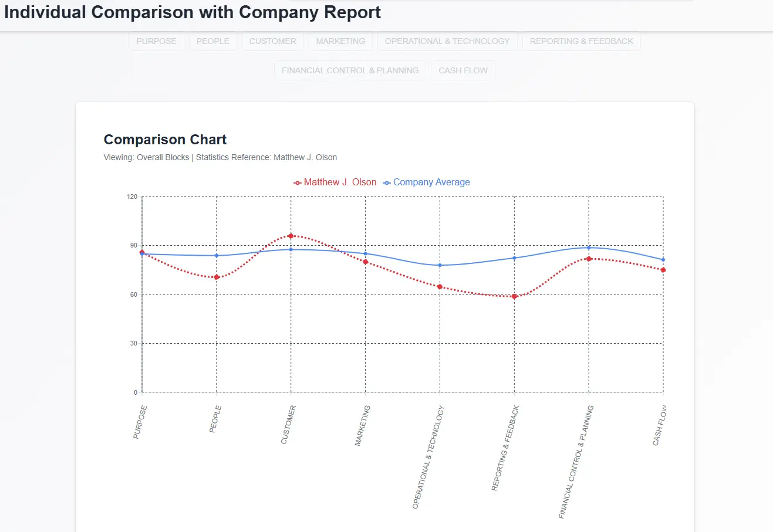This screenshot has height=532, width=773.
Task: Click blue REPORTING & FEEDBACK data point
Action: (514, 258)
